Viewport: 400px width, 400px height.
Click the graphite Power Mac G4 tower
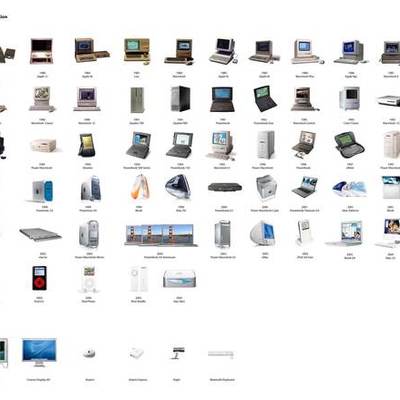pyautogui.click(x=90, y=189)
